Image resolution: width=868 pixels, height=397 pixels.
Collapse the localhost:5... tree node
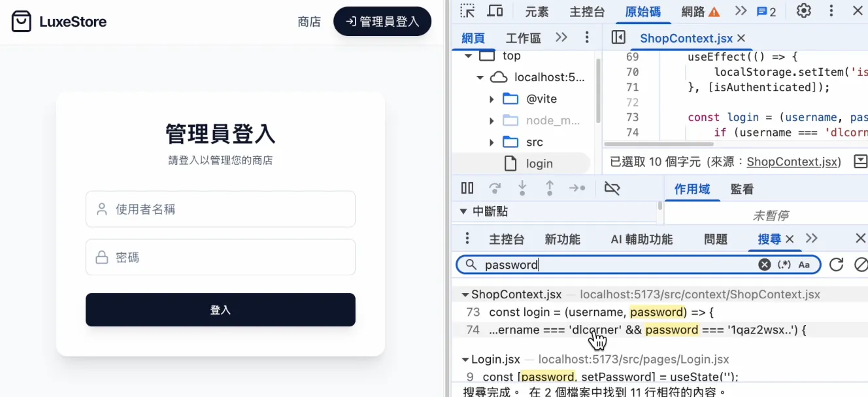pos(480,77)
